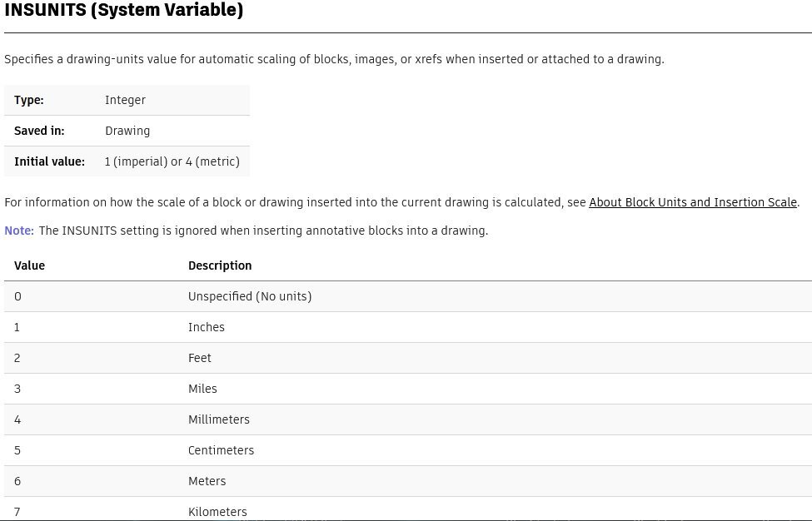The width and height of the screenshot is (812, 521).
Task: Select the 'Unspecified (No units)' table row
Action: (250, 296)
